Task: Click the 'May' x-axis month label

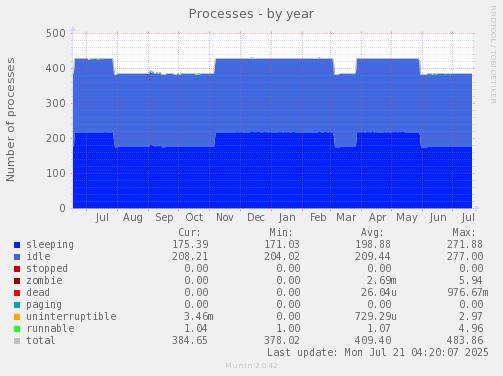Action: coord(407,218)
